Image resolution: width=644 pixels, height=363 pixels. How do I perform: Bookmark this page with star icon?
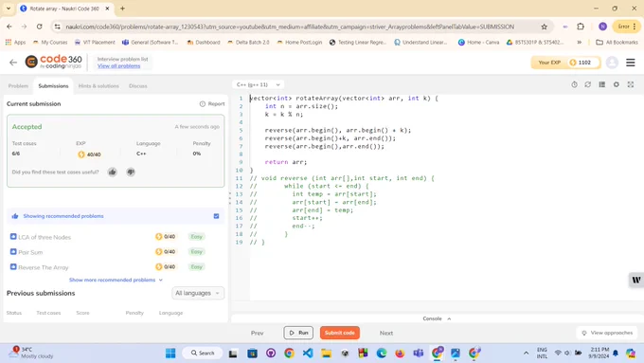pos(545,27)
